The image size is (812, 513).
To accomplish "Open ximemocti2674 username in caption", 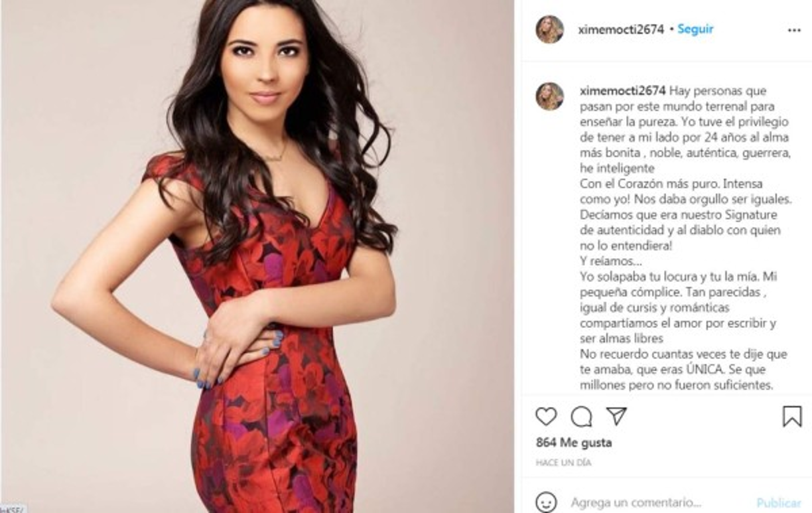I will 622,90.
